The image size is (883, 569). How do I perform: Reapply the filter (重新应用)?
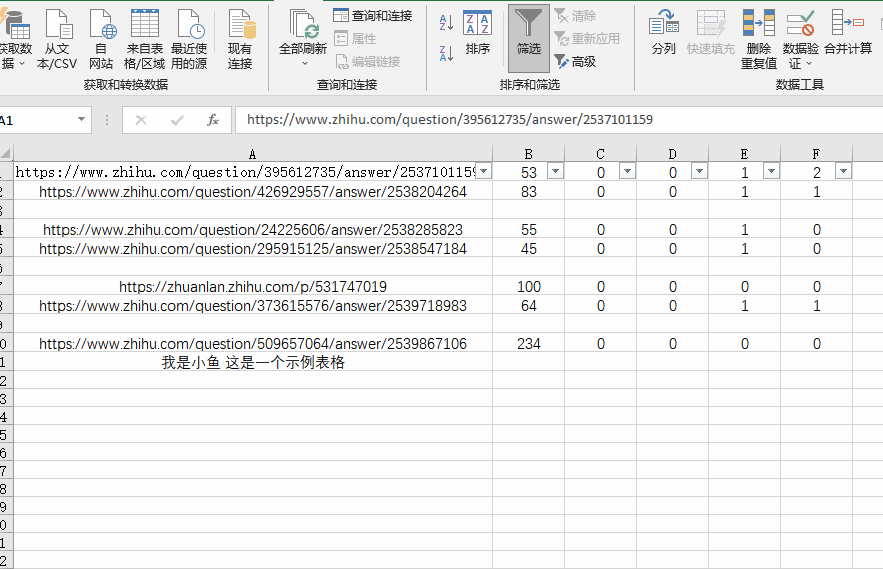point(587,38)
